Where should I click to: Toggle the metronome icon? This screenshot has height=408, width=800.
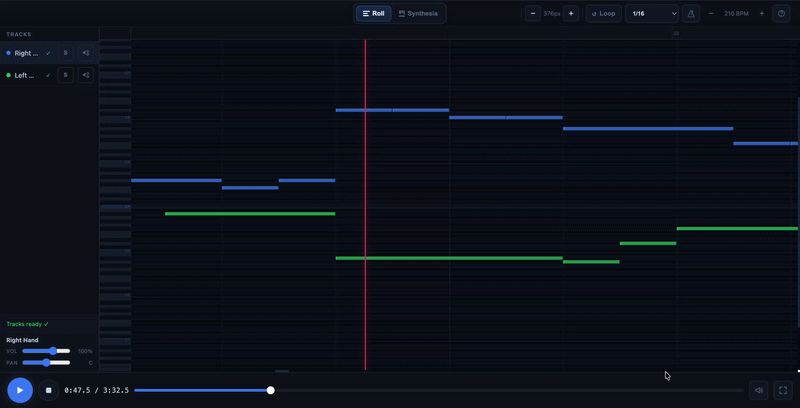click(691, 14)
